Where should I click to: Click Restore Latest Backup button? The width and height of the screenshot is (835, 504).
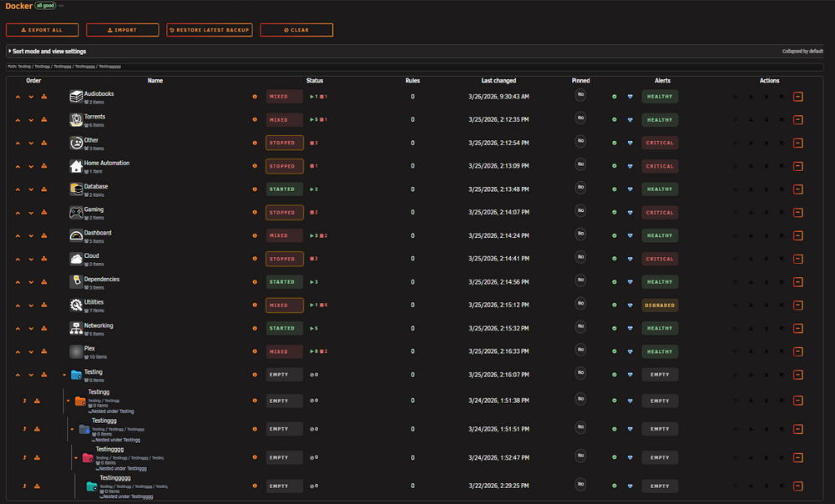(x=210, y=30)
